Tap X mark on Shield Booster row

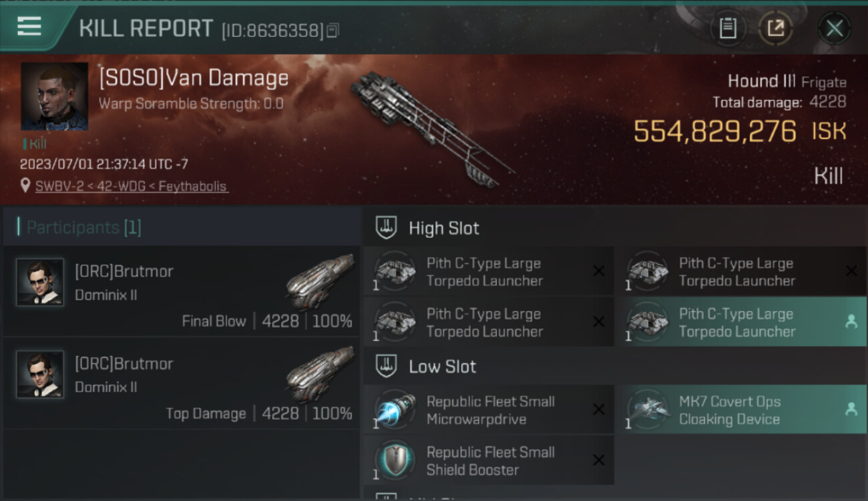point(599,460)
